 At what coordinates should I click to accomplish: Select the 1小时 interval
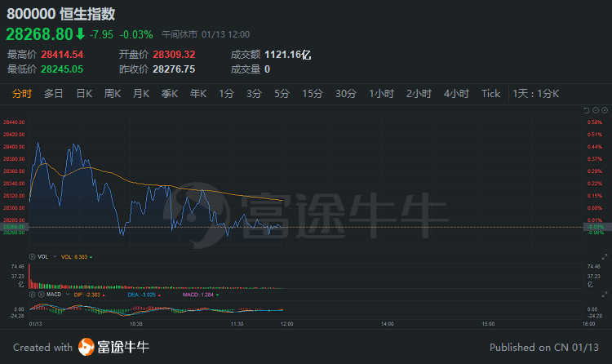pos(382,94)
